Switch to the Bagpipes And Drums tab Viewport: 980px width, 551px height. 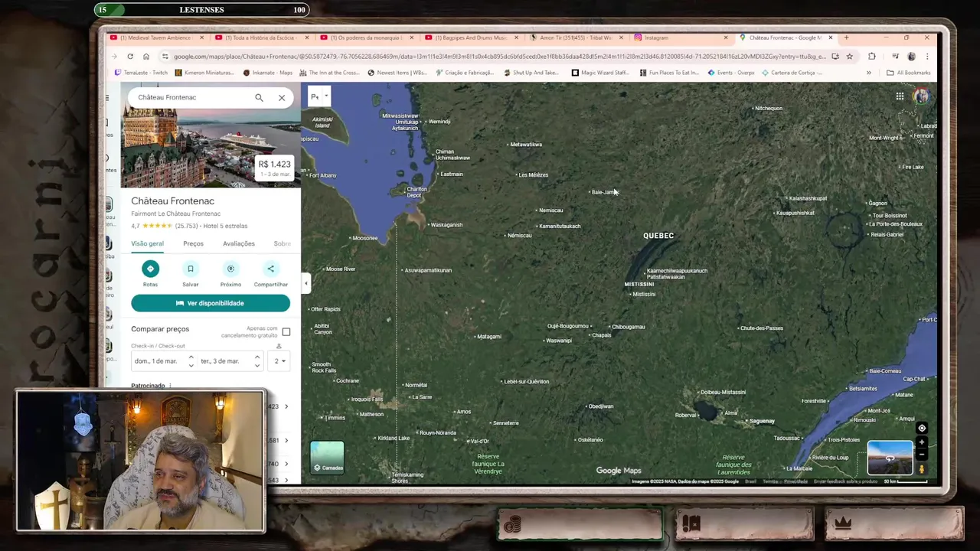tap(471, 37)
